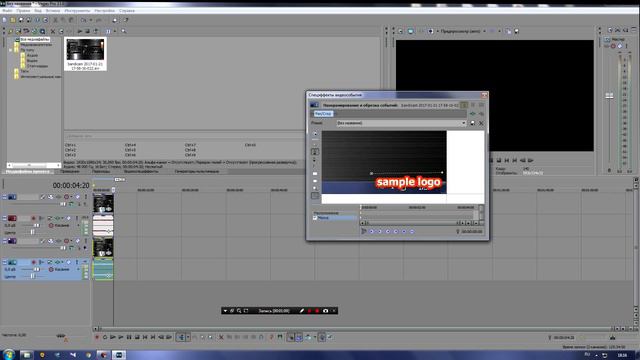Viewport: 640px width, 360px height.
Task: Click Preview on External Monitor icon
Action: 411,31
